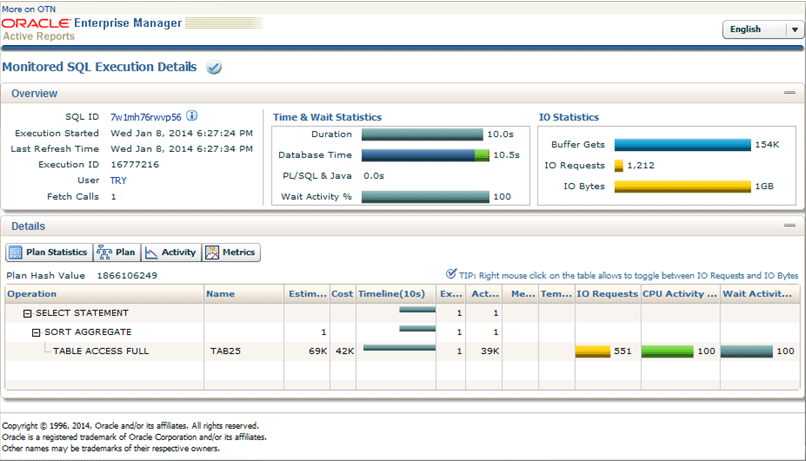This screenshot has height=461, width=806.
Task: Click the Tem... column header
Action: click(x=557, y=294)
